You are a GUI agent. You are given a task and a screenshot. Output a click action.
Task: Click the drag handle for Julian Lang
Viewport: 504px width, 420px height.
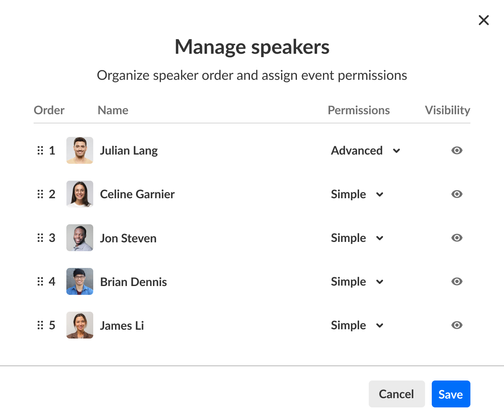[x=40, y=150]
